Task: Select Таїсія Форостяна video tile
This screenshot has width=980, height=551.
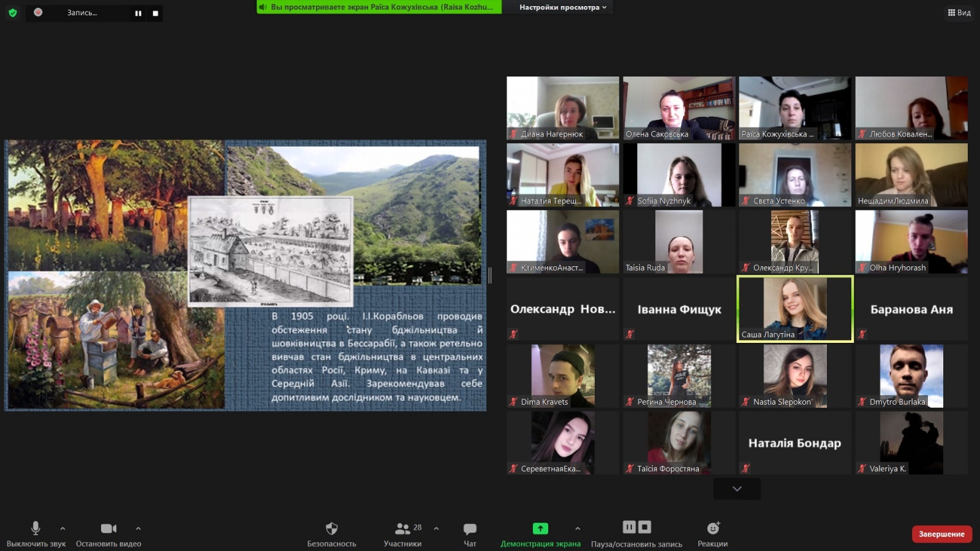Action: (679, 443)
